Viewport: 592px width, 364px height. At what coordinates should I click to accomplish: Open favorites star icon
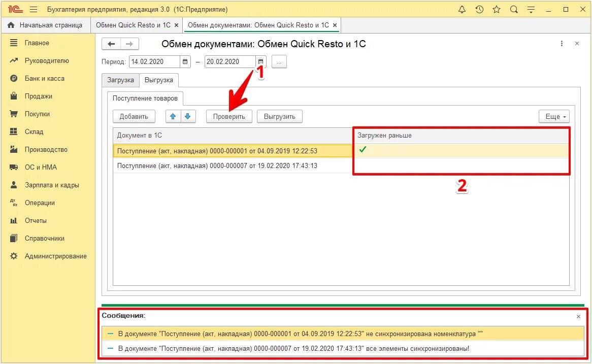(x=497, y=10)
